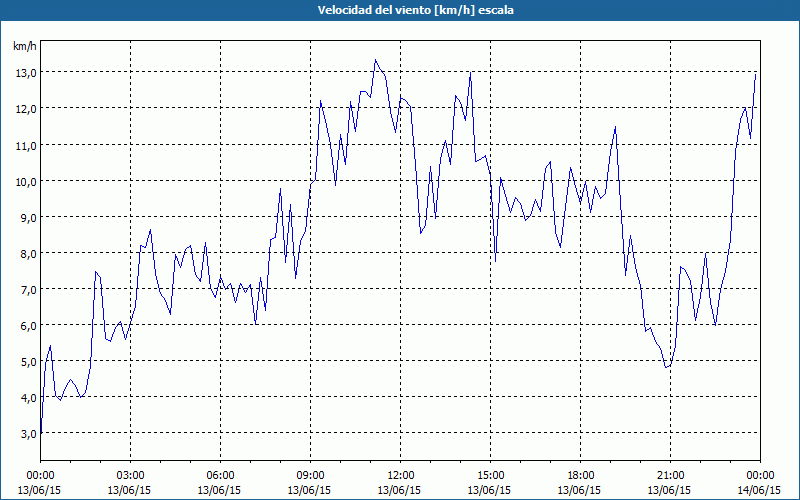Screen dimensions: 800x500
Task: Click the 12:00 time axis label
Action: pyautogui.click(x=401, y=476)
